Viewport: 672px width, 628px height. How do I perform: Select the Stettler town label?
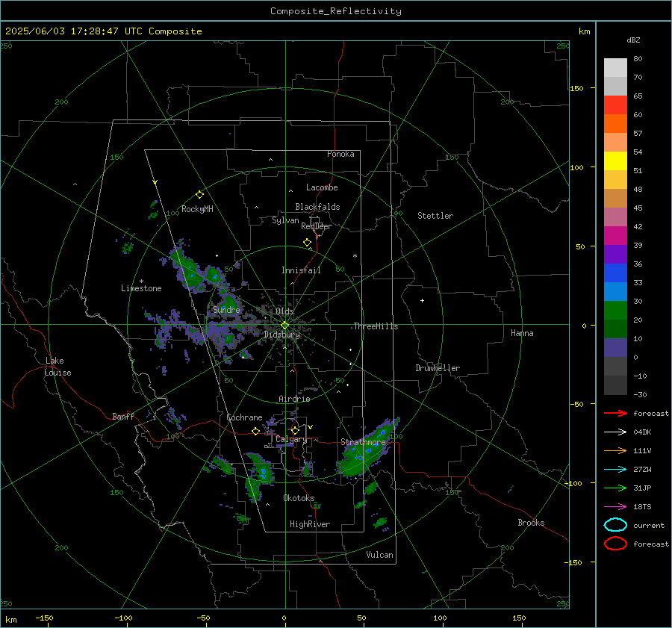[x=435, y=216]
